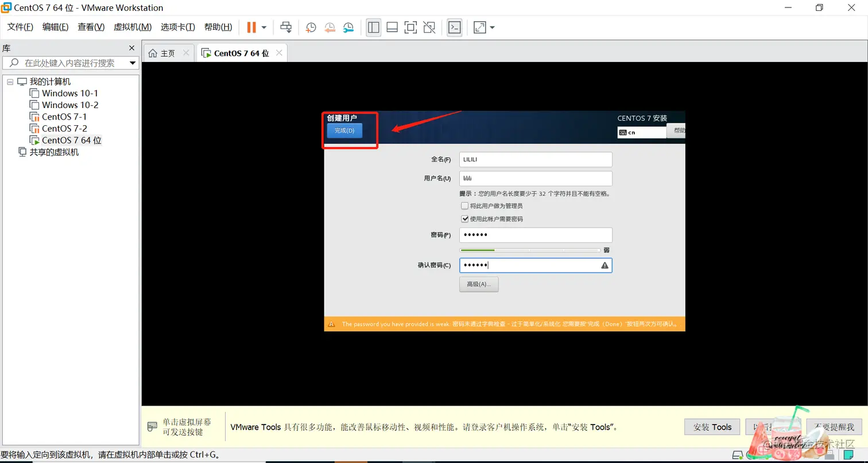This screenshot has width=868, height=463.
Task: Open the 帮助(H) menu
Action: (x=218, y=27)
